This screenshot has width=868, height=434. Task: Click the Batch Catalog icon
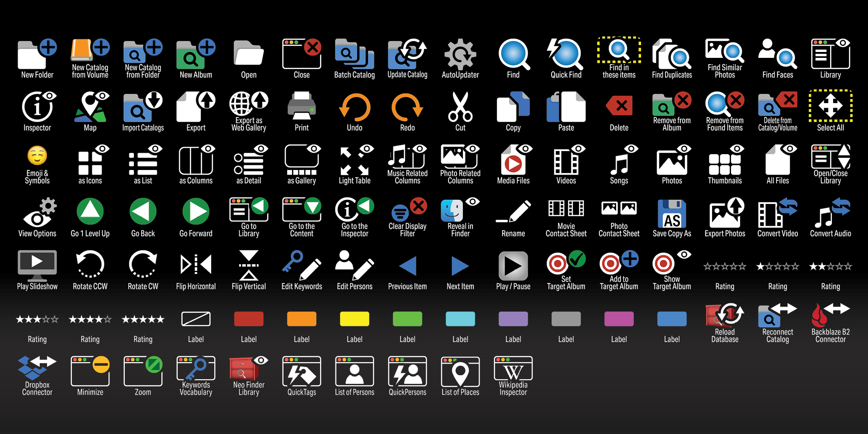point(354,54)
